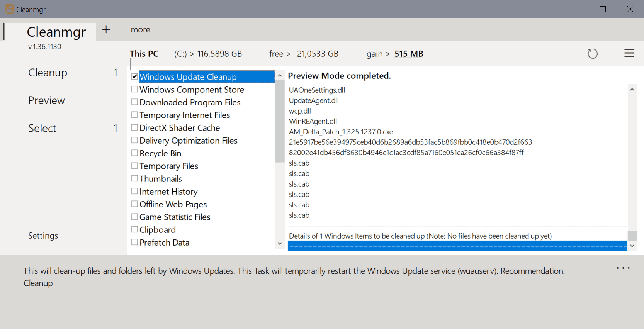This screenshot has width=644, height=329.
Task: Start the Cleanup action
Action: 48,73
